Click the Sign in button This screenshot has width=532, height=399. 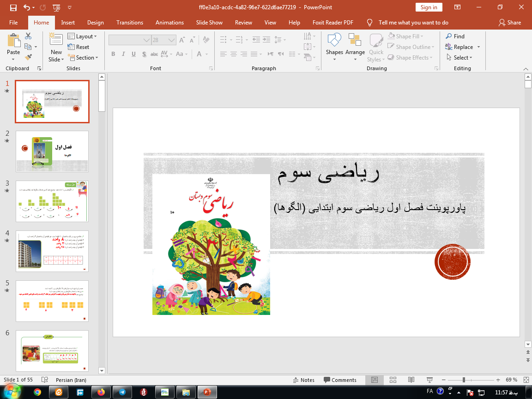pos(429,7)
